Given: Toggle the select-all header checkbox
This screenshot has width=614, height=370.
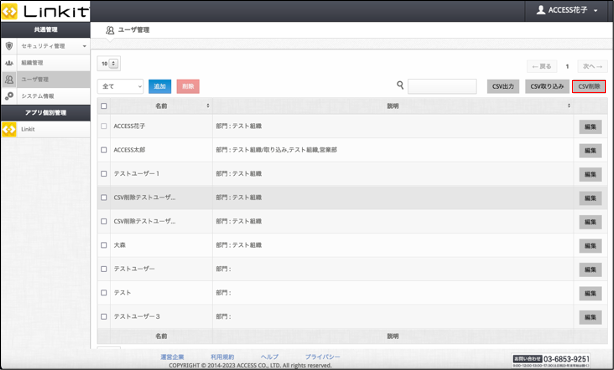Looking at the screenshot, I should 104,106.
